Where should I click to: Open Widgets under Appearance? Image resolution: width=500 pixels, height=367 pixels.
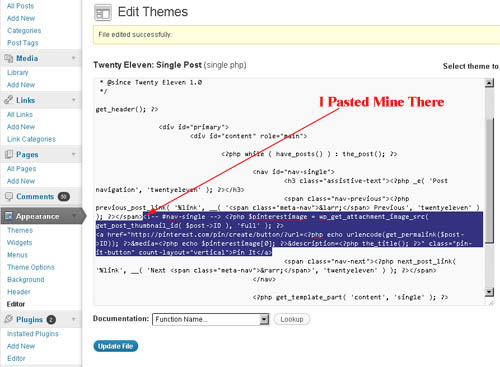20,243
